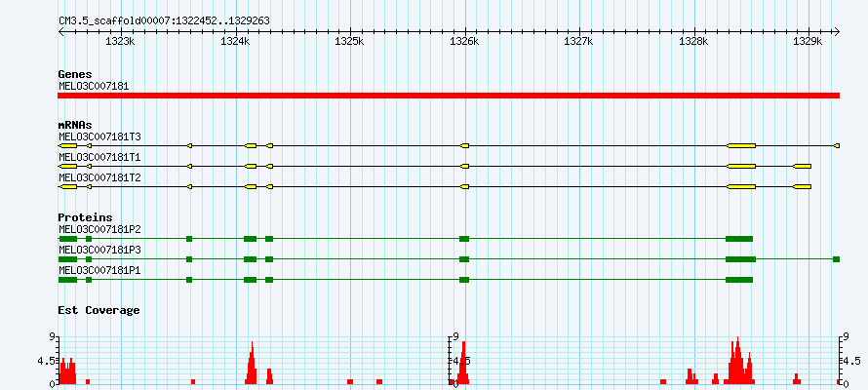Click the 1327k ruler label

coord(579,41)
